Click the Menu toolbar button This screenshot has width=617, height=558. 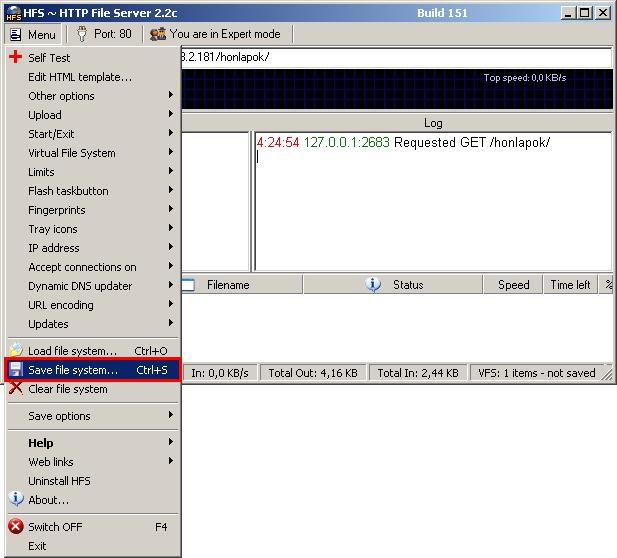pos(33,35)
